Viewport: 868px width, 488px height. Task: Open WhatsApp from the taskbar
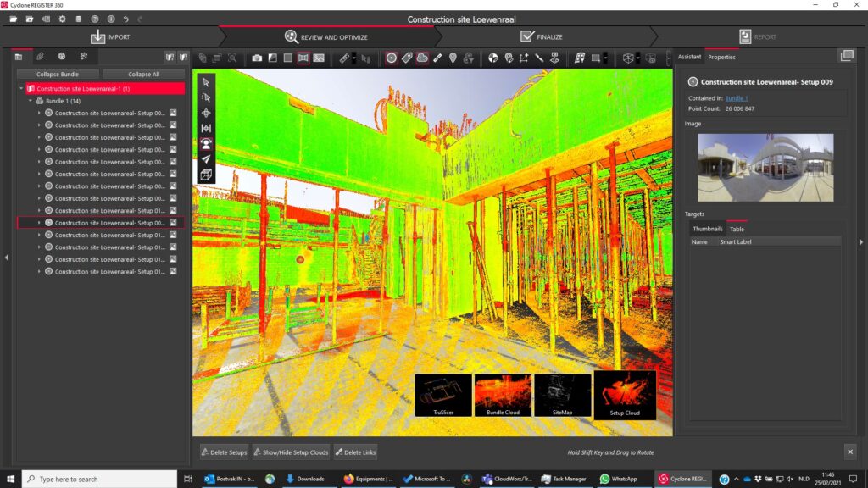coord(618,479)
